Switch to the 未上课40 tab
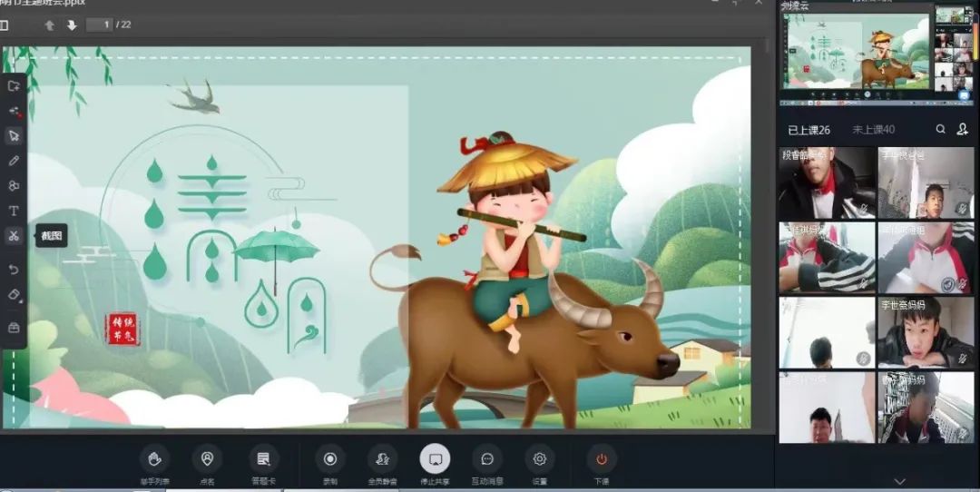The height and width of the screenshot is (492, 980). (x=873, y=130)
